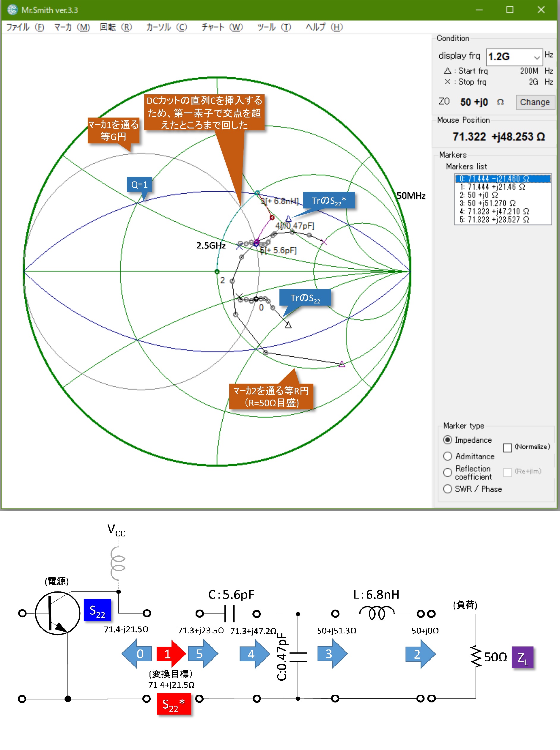Image resolution: width=560 pixels, height=750 pixels.
Task: Toggle the (Re+jIm) checkbox
Action: pos(507,472)
